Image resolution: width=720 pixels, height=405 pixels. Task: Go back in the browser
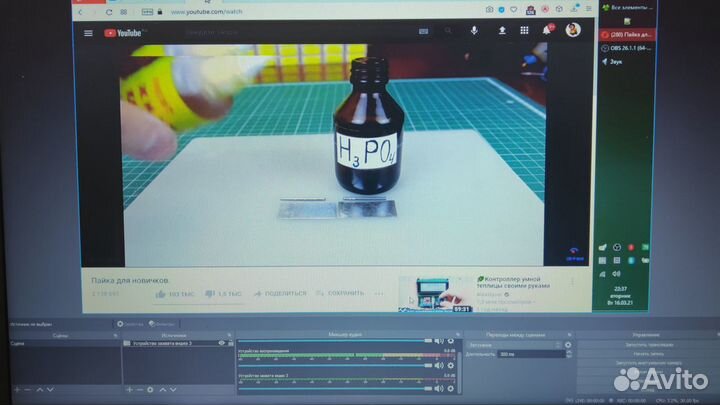point(81,12)
